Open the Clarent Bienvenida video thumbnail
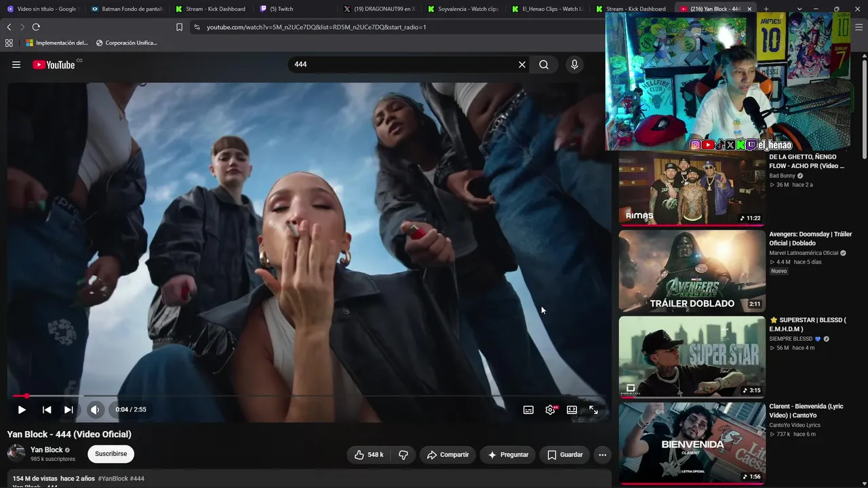The width and height of the screenshot is (868, 488). point(692,443)
